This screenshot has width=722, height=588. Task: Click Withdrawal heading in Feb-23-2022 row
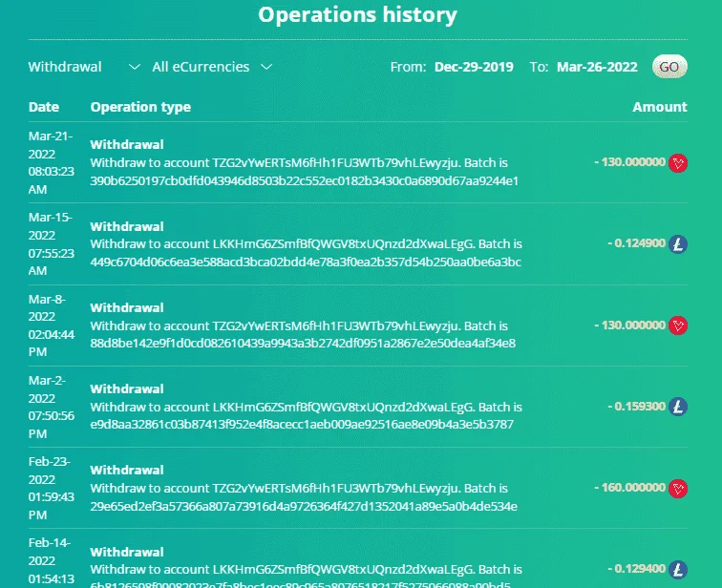point(127,471)
